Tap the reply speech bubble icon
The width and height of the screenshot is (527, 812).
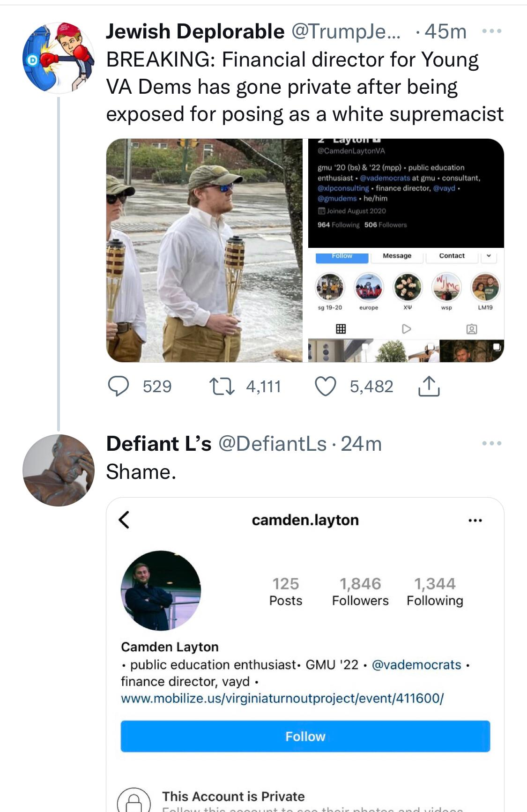[119, 387]
